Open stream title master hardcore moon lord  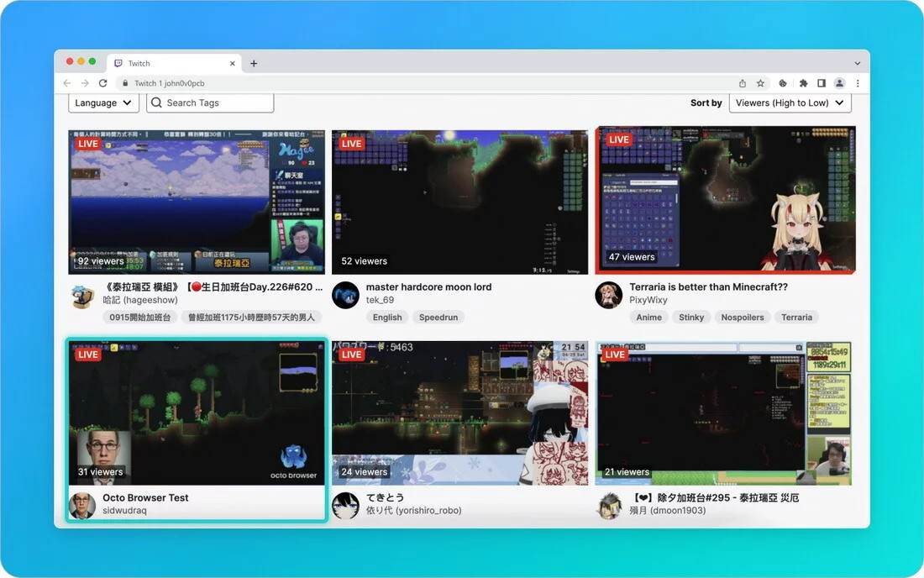[428, 287]
